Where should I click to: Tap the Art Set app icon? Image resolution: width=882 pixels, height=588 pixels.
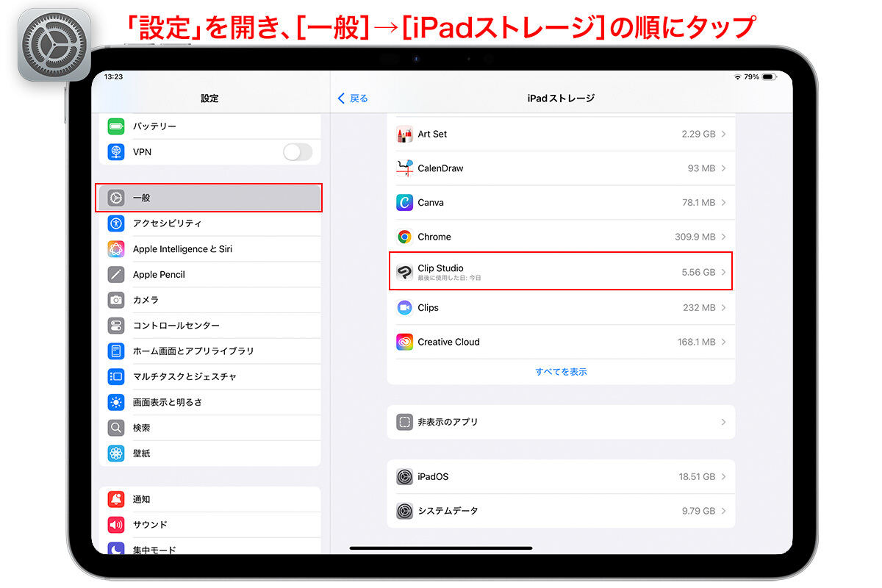click(x=404, y=135)
